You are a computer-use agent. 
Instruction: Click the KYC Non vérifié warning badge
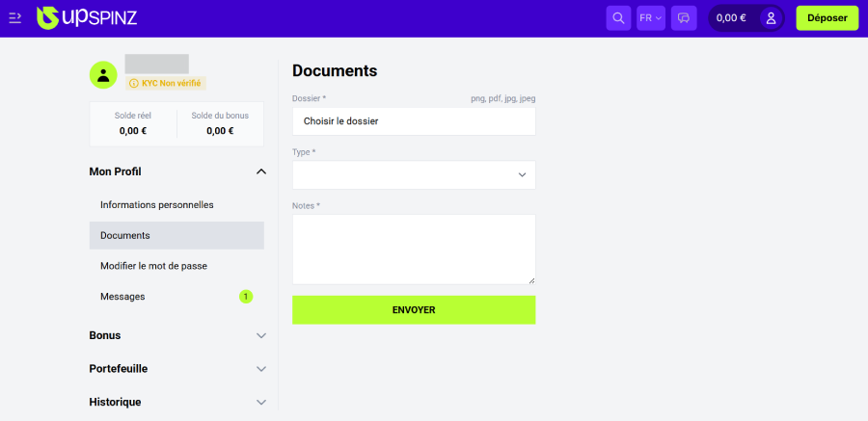click(166, 84)
